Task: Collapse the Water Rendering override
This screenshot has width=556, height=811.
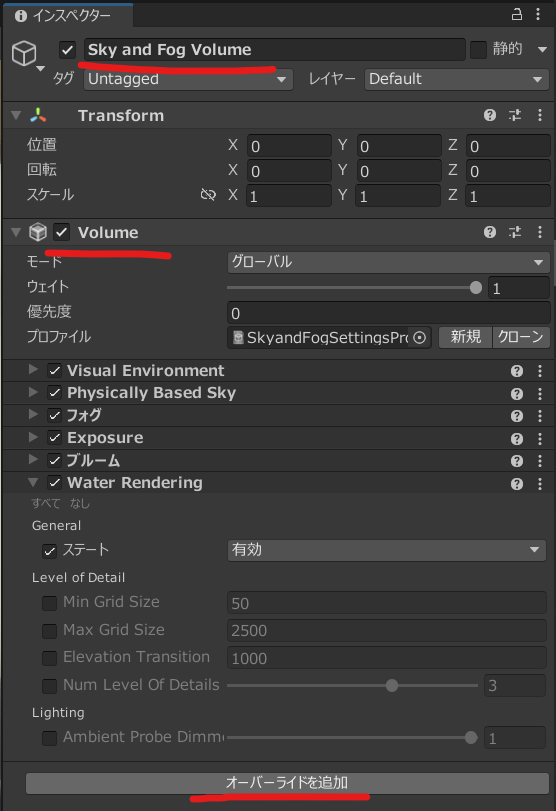Action: pyautogui.click(x=33, y=482)
